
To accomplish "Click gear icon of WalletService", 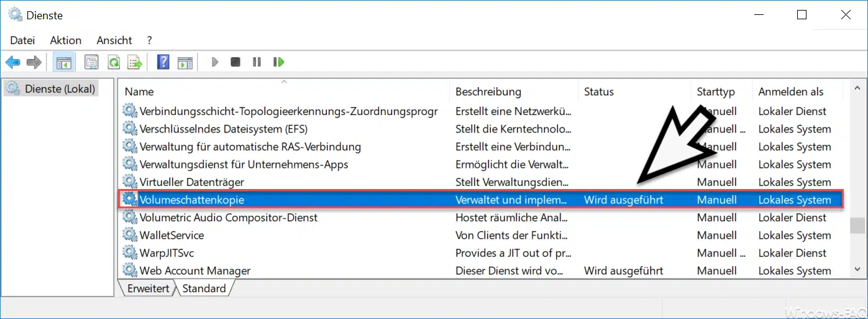I will (x=129, y=235).
